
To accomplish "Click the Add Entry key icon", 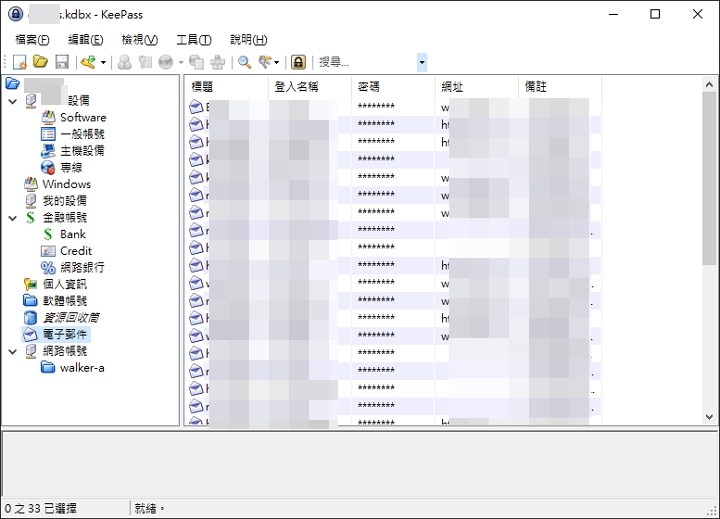I will tap(88, 62).
